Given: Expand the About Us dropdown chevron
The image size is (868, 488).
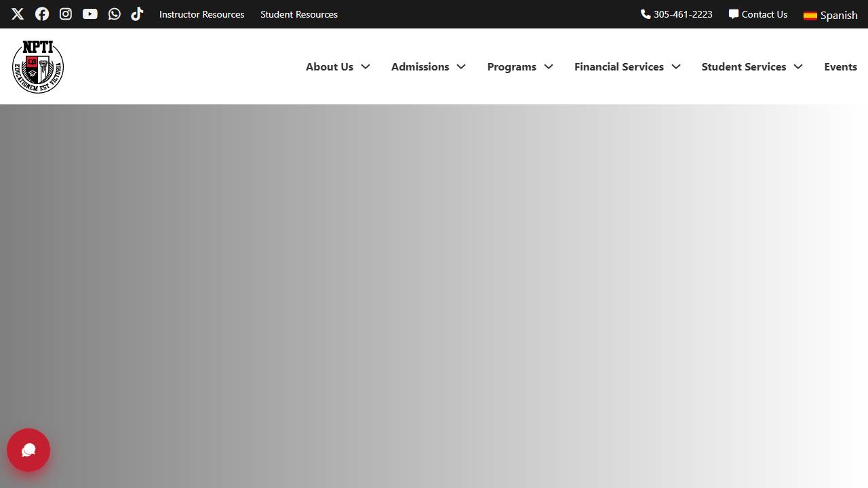Looking at the screenshot, I should tap(366, 66).
